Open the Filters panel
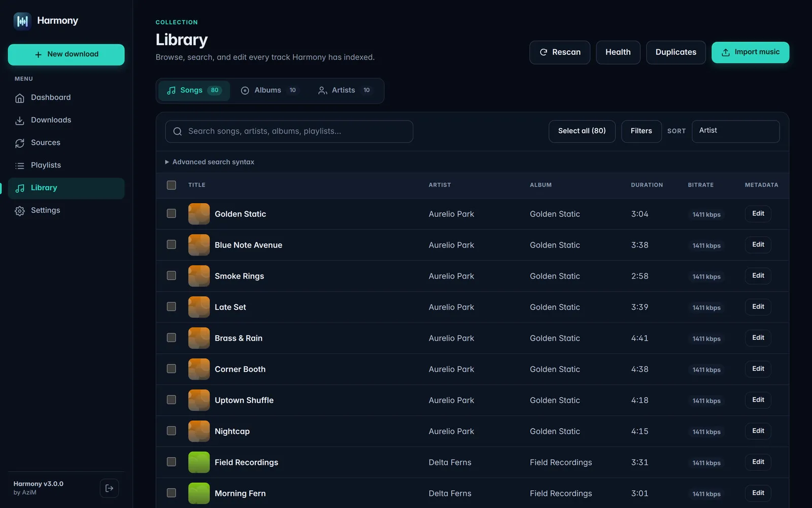 [641, 131]
